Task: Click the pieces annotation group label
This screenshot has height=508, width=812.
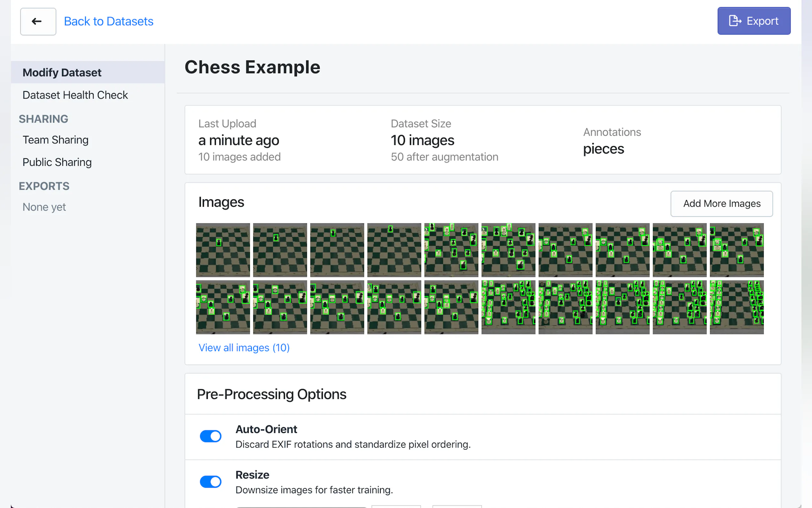Action: (x=603, y=149)
